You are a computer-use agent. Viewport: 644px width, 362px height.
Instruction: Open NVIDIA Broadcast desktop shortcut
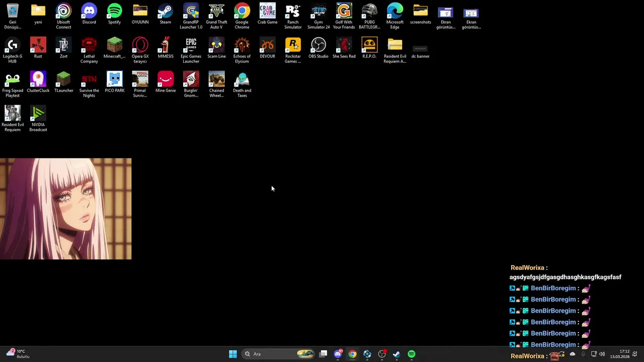click(x=38, y=119)
